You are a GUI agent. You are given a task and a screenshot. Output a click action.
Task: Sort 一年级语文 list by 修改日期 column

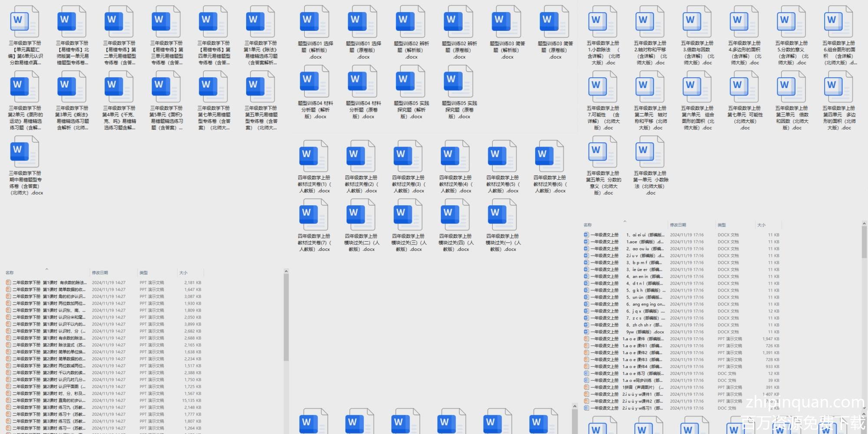pos(678,225)
